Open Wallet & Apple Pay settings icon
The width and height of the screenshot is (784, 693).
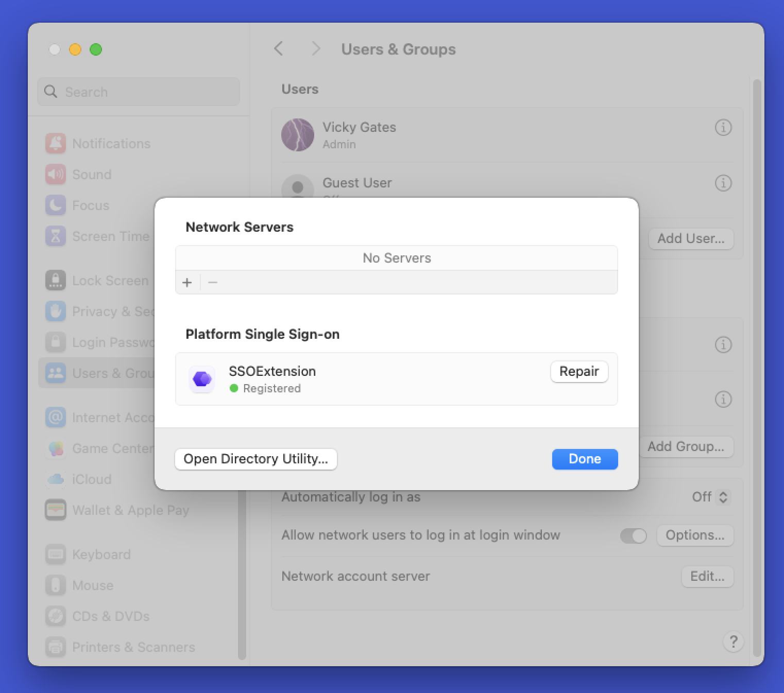click(56, 510)
